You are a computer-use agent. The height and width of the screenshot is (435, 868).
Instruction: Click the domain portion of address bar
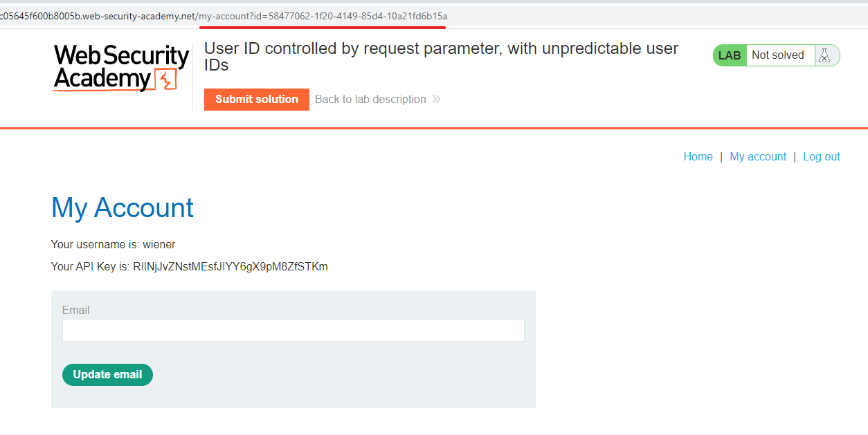point(98,16)
